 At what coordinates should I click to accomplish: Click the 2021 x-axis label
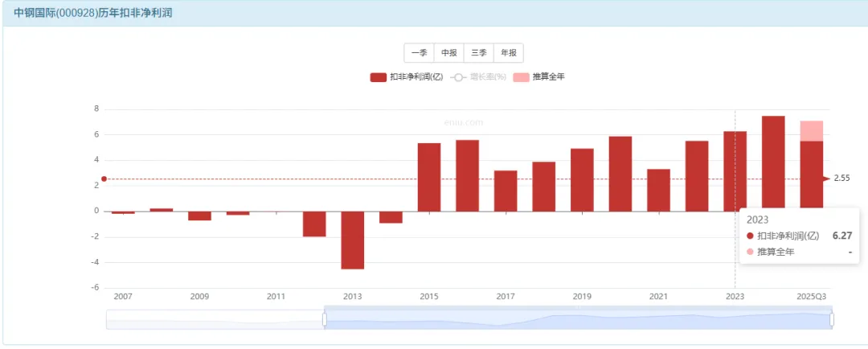(658, 297)
